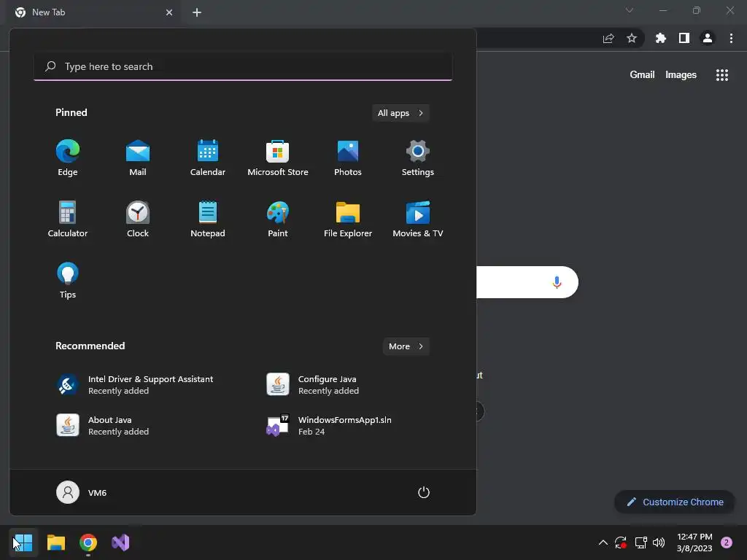Launch the Mail app
Viewport: 747px width, 560px height.
[138, 158]
